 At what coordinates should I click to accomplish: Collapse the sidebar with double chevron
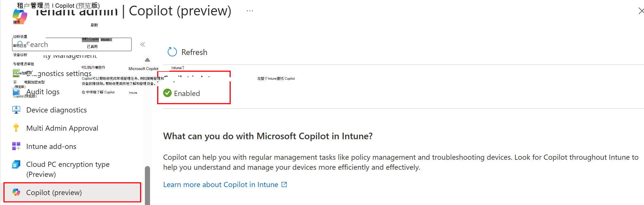pos(143,44)
